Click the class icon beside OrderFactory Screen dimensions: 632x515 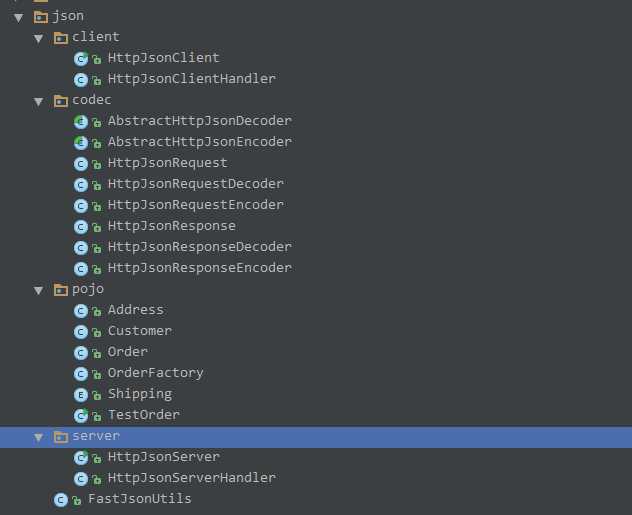[81, 373]
